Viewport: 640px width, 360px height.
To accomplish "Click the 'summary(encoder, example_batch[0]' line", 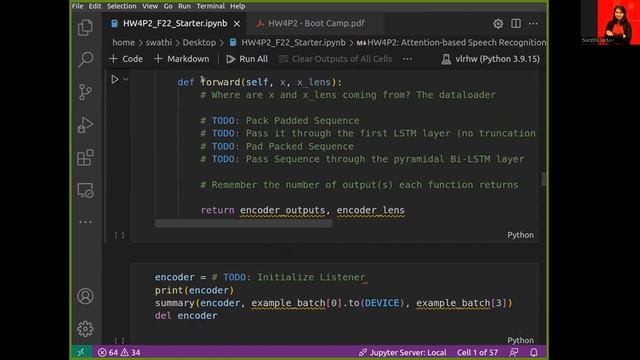I will (333, 303).
